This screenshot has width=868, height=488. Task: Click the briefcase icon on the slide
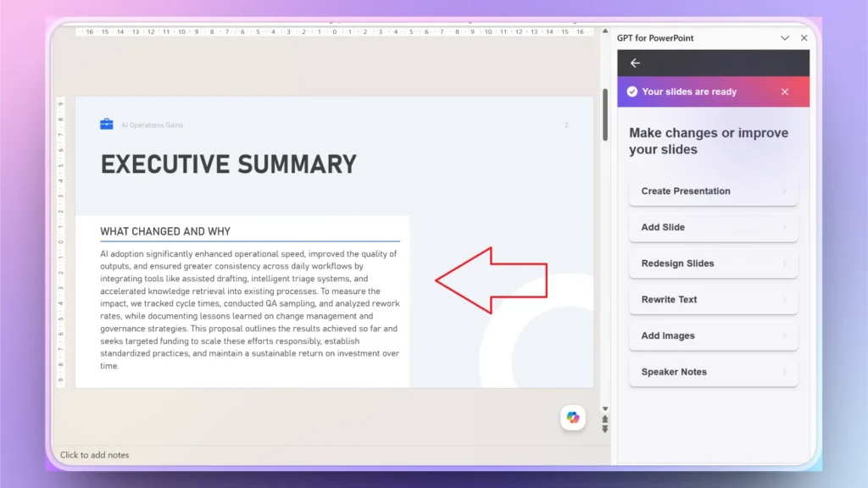[x=106, y=124]
